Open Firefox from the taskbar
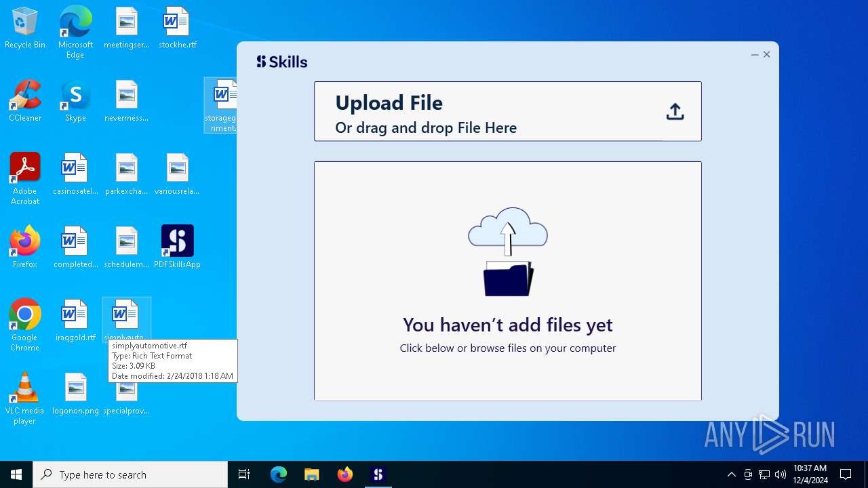868x488 pixels. [344, 474]
